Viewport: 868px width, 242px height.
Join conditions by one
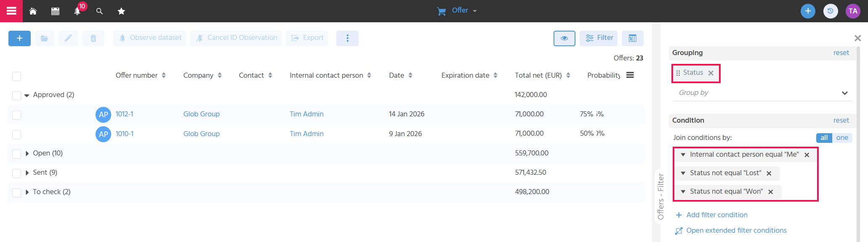(842, 138)
